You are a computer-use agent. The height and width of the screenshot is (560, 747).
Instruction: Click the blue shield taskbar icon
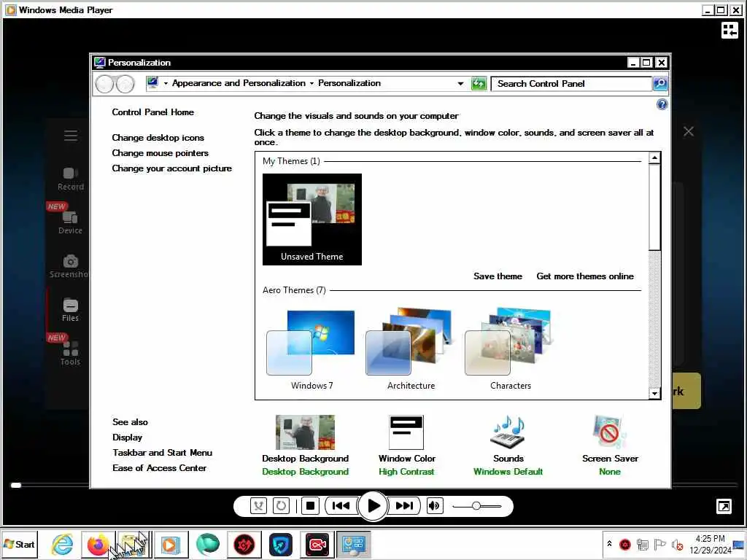(281, 544)
